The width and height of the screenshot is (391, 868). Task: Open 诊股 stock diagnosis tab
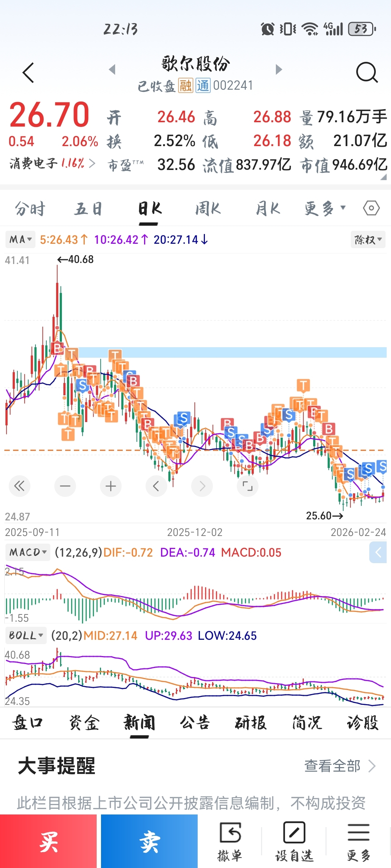(x=362, y=723)
